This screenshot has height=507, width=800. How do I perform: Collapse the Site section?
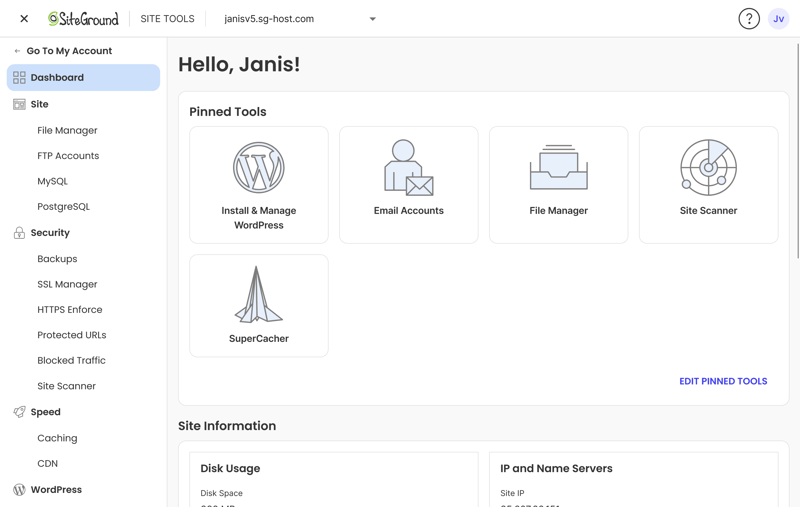coord(39,104)
